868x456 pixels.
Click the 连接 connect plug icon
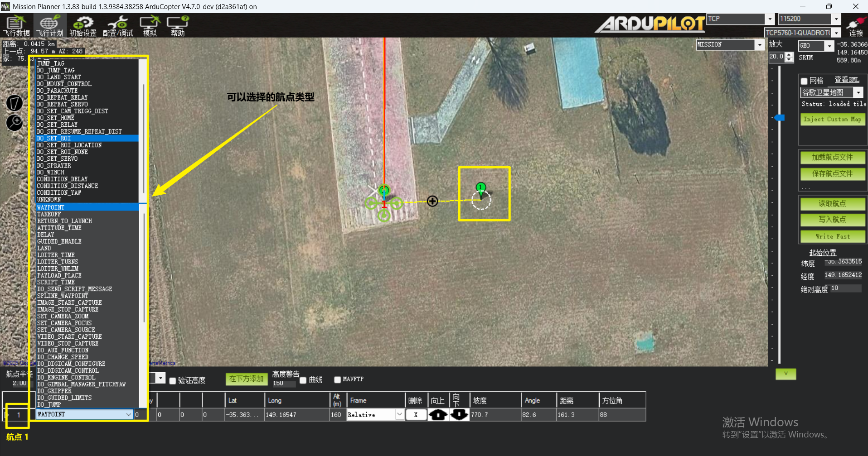856,25
